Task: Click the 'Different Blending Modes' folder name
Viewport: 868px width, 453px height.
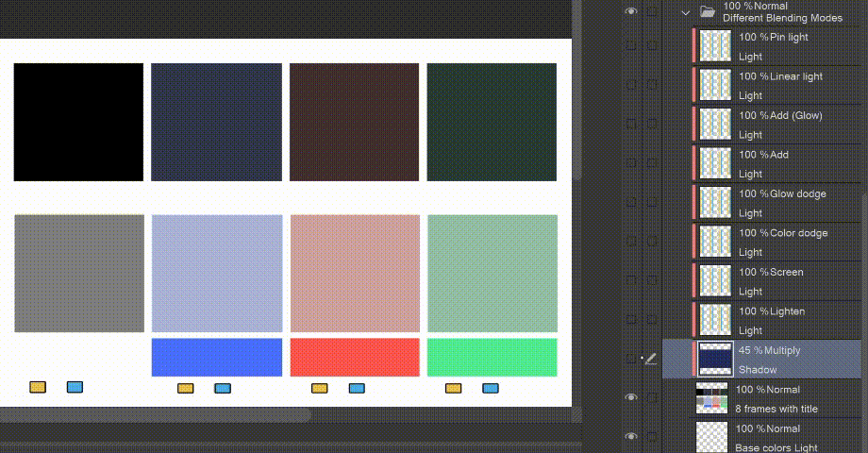Action: point(783,18)
